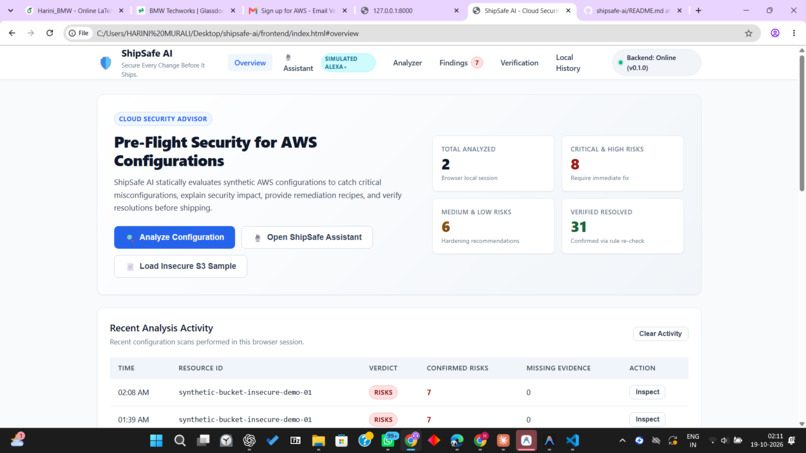
Task: Click the ENG IN language indicator
Action: (x=692, y=441)
